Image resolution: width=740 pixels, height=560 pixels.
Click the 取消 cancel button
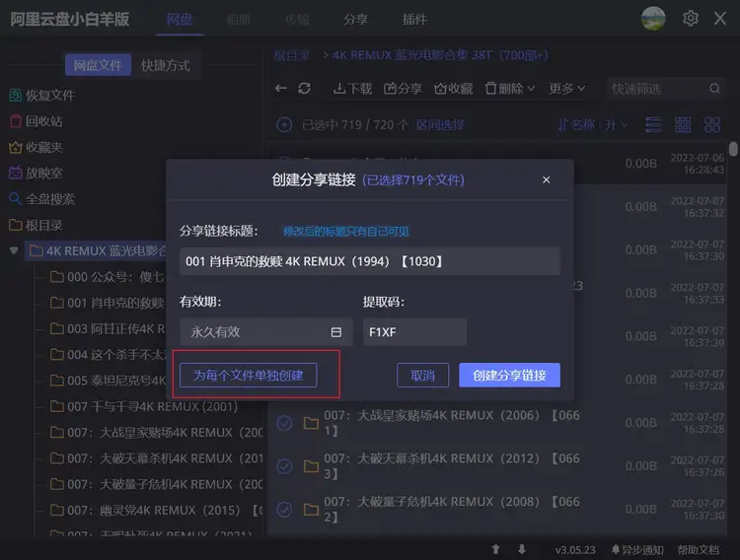422,375
